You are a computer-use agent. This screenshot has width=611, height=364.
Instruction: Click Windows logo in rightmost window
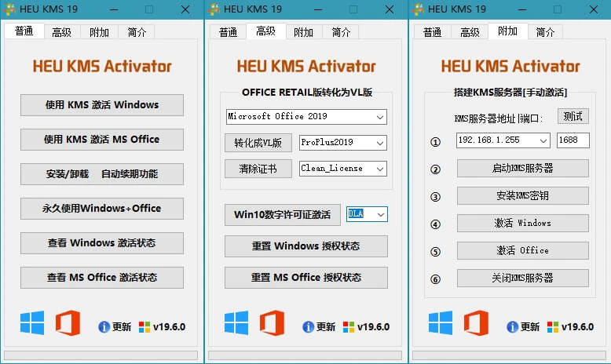click(441, 322)
